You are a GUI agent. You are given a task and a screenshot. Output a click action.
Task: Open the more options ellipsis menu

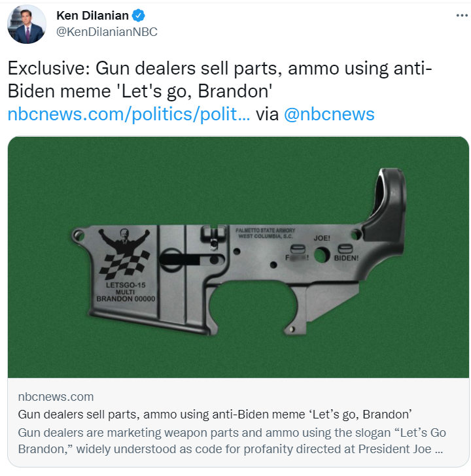click(x=462, y=15)
